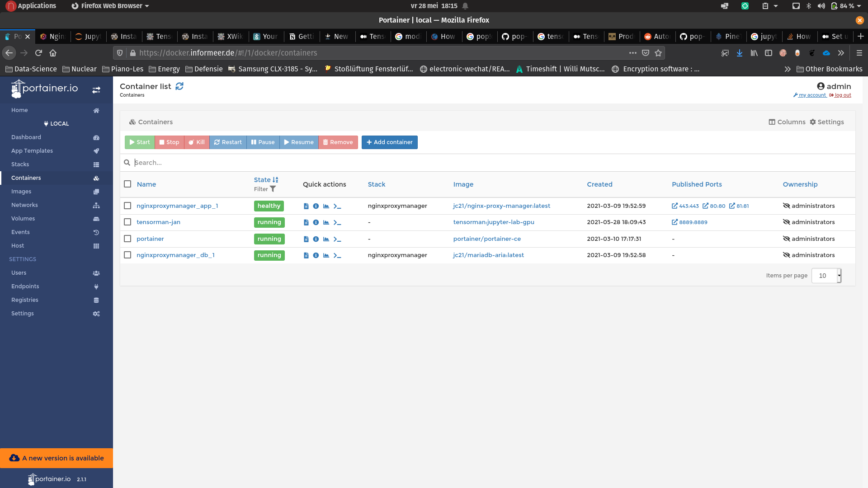Click the State filter funnel icon
Image resolution: width=868 pixels, height=488 pixels.
[273, 189]
